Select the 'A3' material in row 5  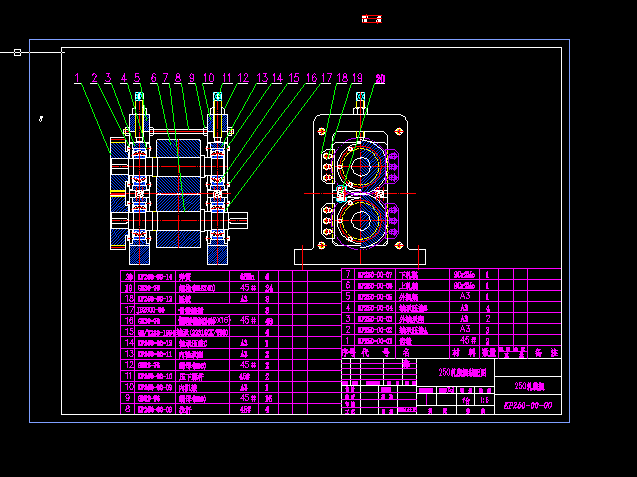tap(465, 296)
